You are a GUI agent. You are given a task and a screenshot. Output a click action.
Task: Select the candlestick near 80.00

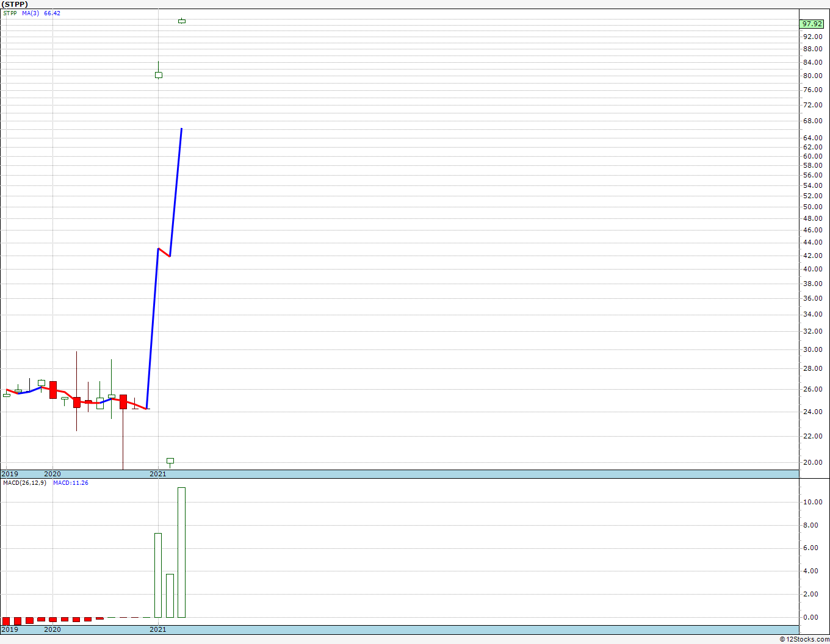tap(159, 74)
